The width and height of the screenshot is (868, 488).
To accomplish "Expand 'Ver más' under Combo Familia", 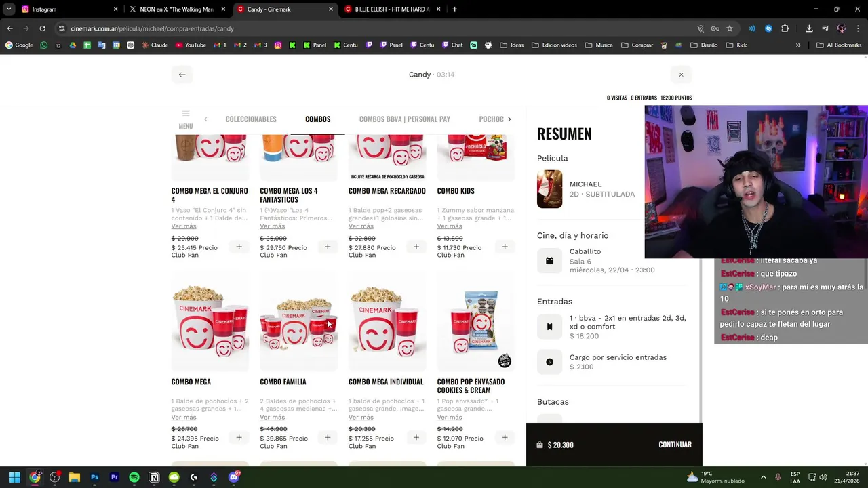I will pyautogui.click(x=273, y=417).
